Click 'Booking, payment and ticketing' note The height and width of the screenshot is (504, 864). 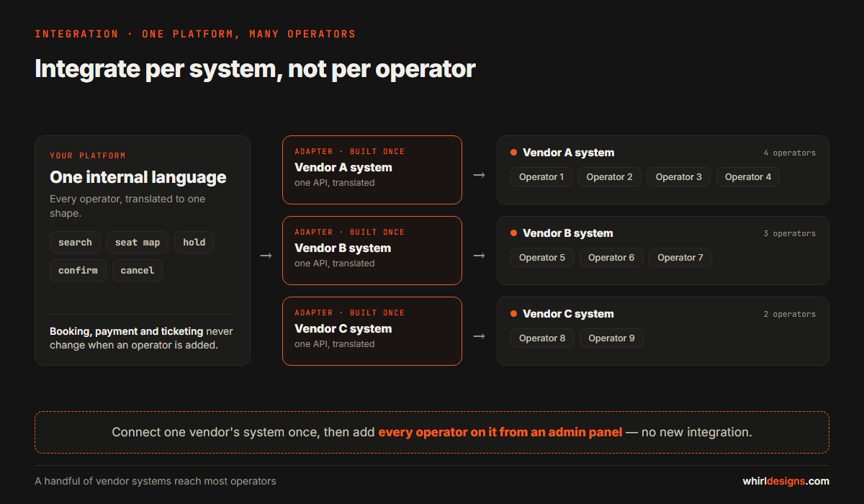coord(126,332)
